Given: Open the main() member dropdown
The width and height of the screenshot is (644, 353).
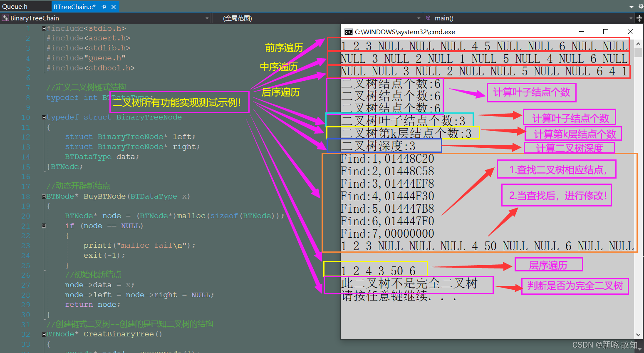Looking at the screenshot, I should pos(631,18).
